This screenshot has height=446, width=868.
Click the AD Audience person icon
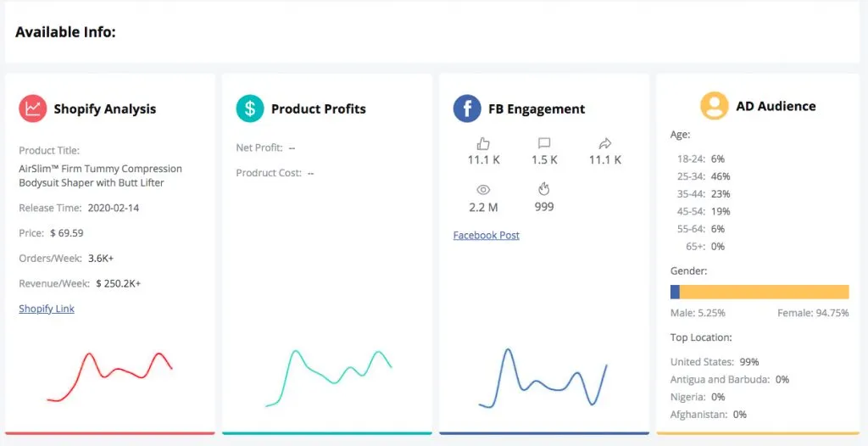pos(715,106)
